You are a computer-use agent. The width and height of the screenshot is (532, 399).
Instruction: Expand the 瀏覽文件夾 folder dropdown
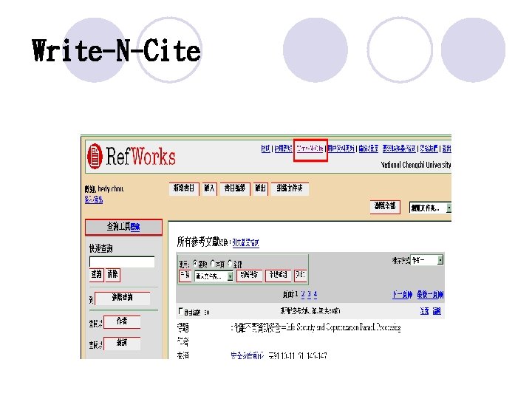[x=430, y=208]
